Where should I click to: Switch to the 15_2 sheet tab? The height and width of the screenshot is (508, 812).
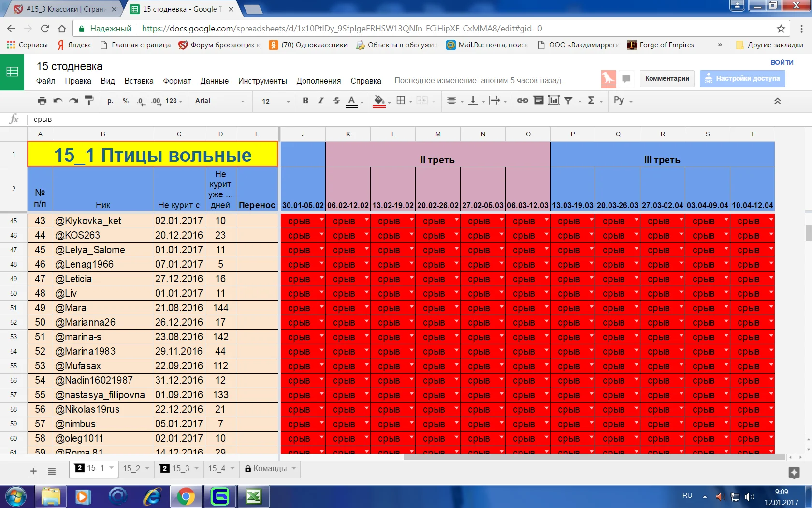(x=131, y=468)
